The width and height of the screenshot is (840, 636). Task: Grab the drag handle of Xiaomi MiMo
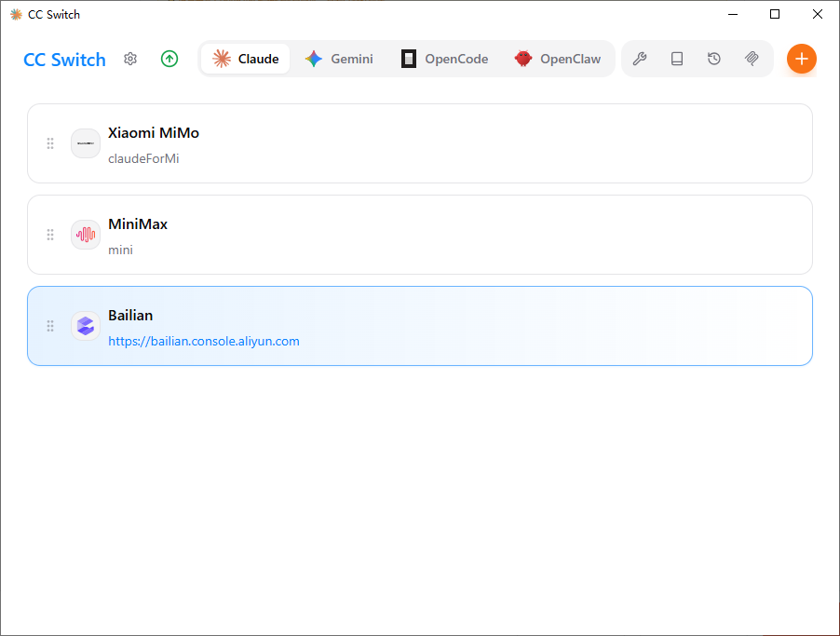tap(50, 143)
